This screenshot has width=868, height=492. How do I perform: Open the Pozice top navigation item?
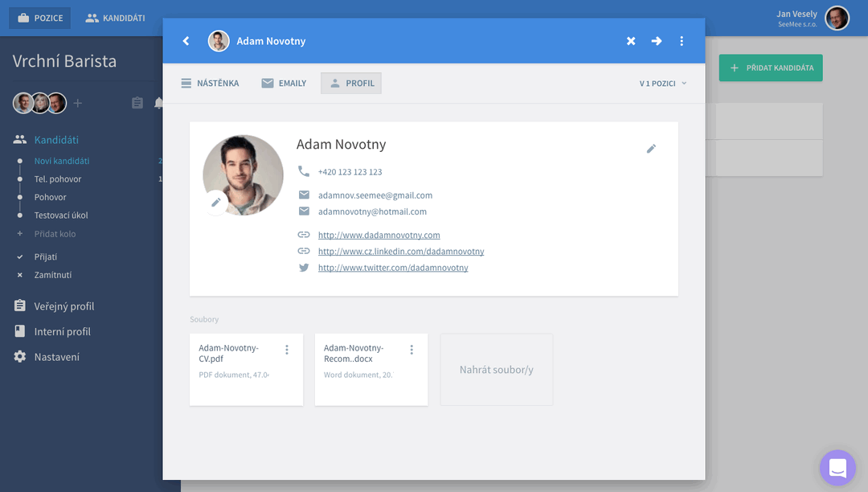click(40, 18)
